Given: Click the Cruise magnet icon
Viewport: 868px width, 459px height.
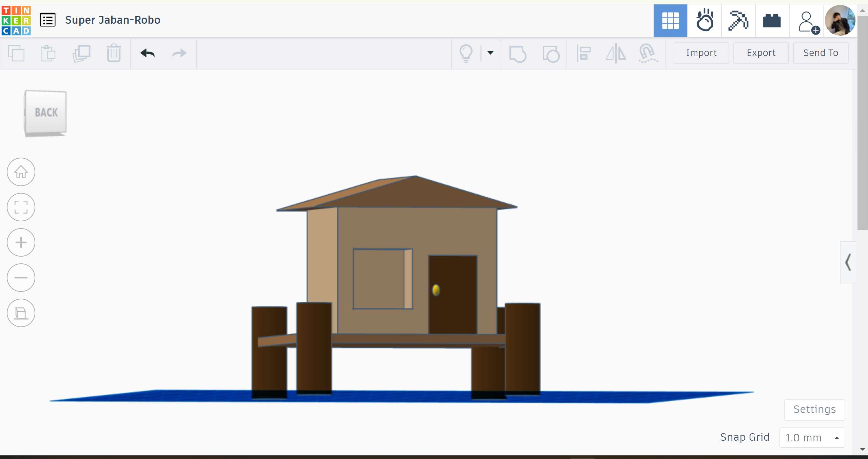Looking at the screenshot, I should pos(648,54).
